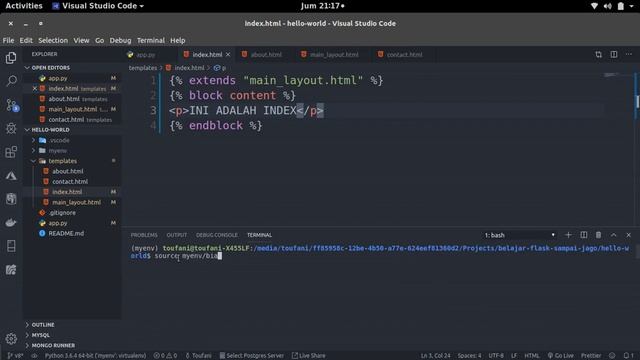Open the Terminal menu
640x360 pixels.
point(151,40)
